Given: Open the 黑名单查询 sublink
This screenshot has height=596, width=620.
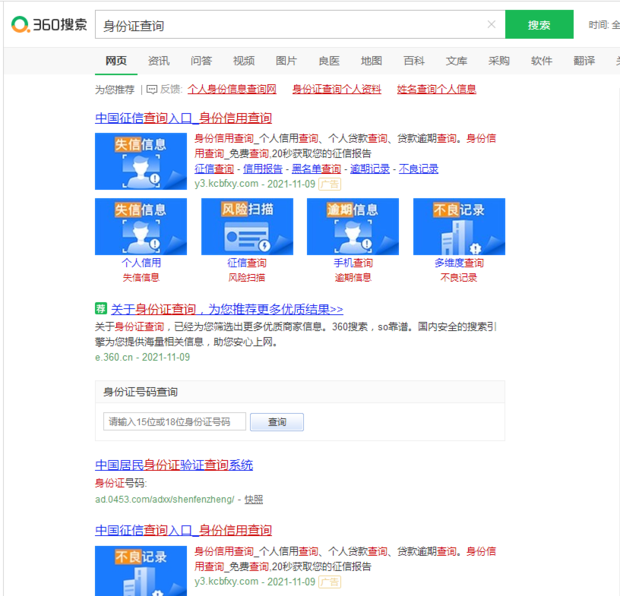Looking at the screenshot, I should (316, 169).
